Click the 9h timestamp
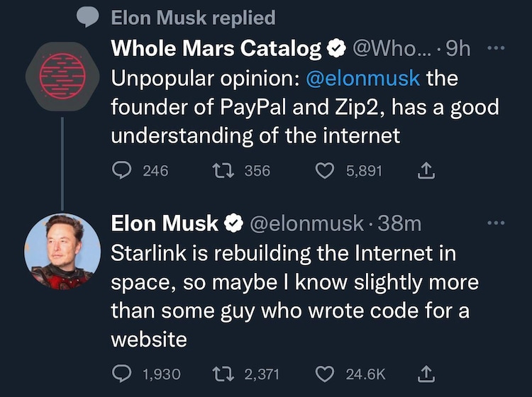Viewport: 532px width, 397px height. [461, 48]
